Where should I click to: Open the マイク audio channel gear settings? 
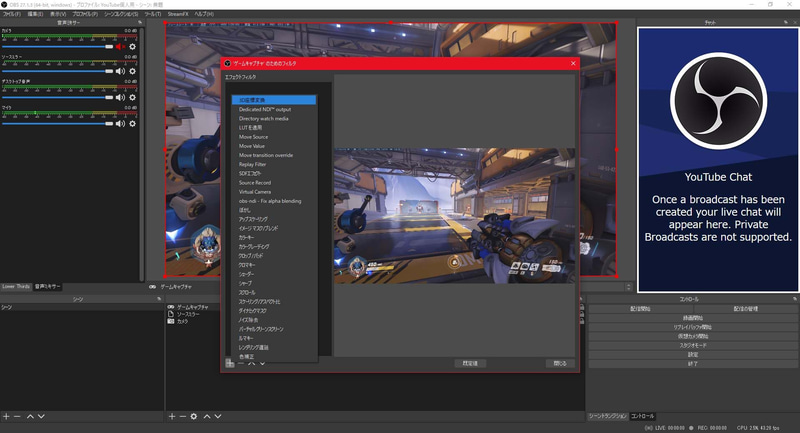[x=133, y=123]
